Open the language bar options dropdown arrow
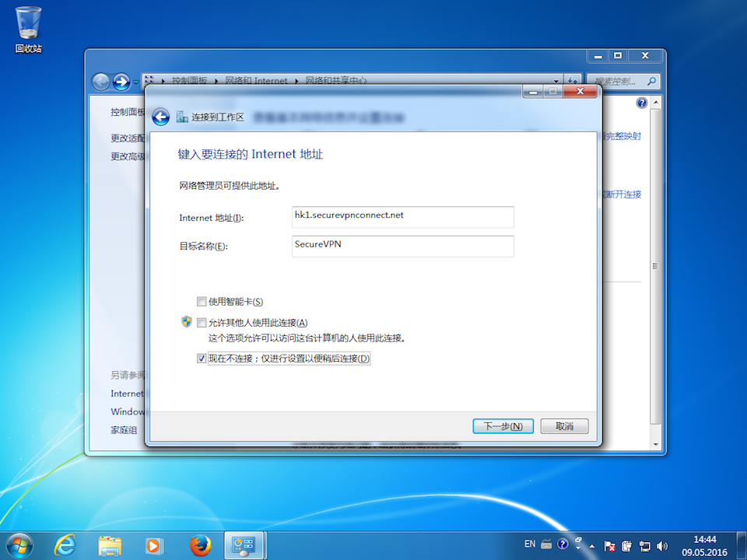 tap(578, 548)
